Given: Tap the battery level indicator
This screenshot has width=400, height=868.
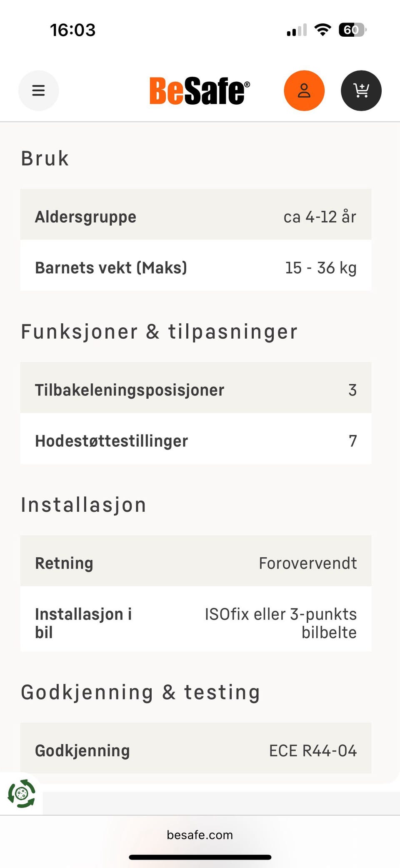Looking at the screenshot, I should (352, 30).
